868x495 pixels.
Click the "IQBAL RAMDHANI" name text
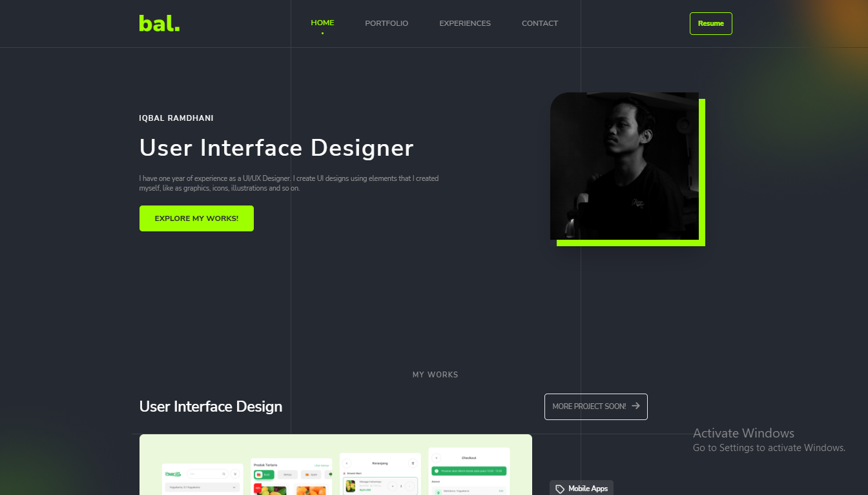click(176, 118)
